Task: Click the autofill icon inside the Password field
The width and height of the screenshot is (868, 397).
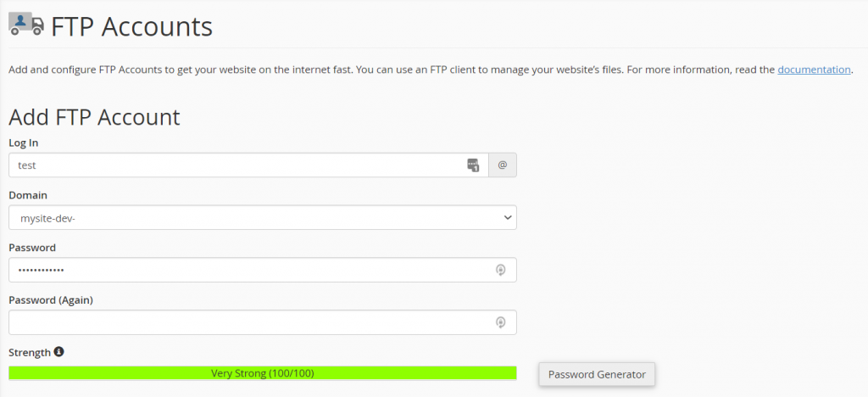Action: pos(501,270)
